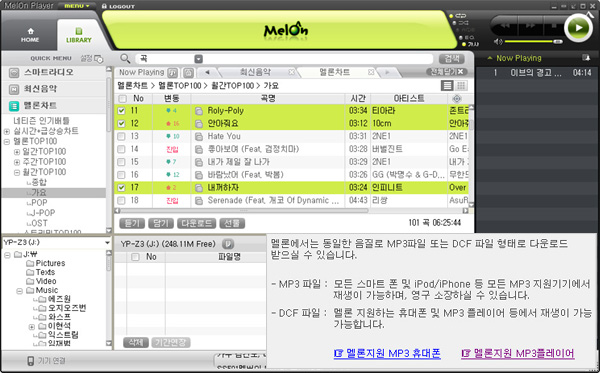Image resolution: width=600 pixels, height=373 pixels.
Task: Open the 곡 search type dropdown
Action: [x=198, y=59]
